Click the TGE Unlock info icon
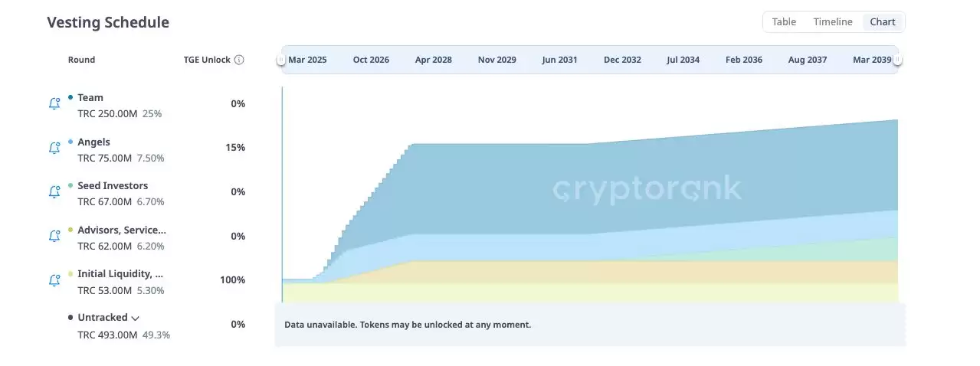This screenshot has width=980, height=366. coord(239,60)
